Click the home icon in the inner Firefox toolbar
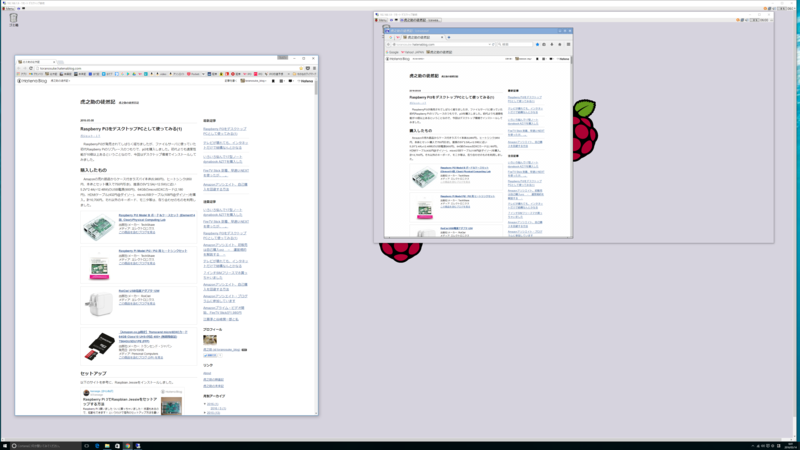Screen dimensions: 800x450 [x=560, y=44]
